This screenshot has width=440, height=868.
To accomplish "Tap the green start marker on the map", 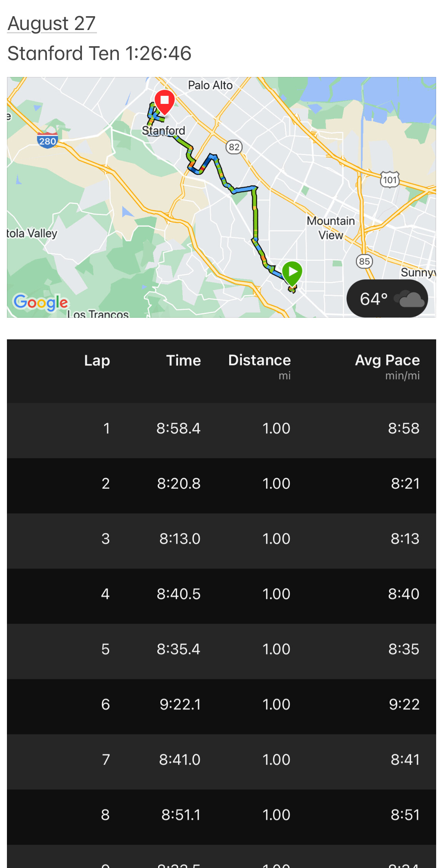I will click(x=292, y=272).
